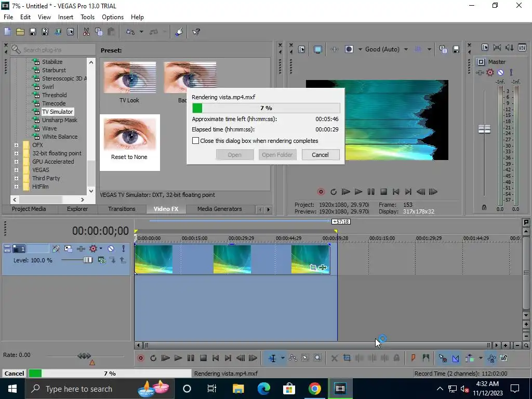The width and height of the screenshot is (532, 399).
Task: Toggle Automatic Crossfades icon
Action: (x=455, y=358)
